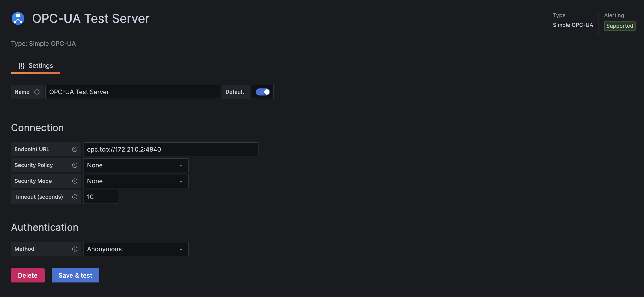The height and width of the screenshot is (297, 644).
Task: Click the Timeout (seconds) label
Action: (39, 197)
